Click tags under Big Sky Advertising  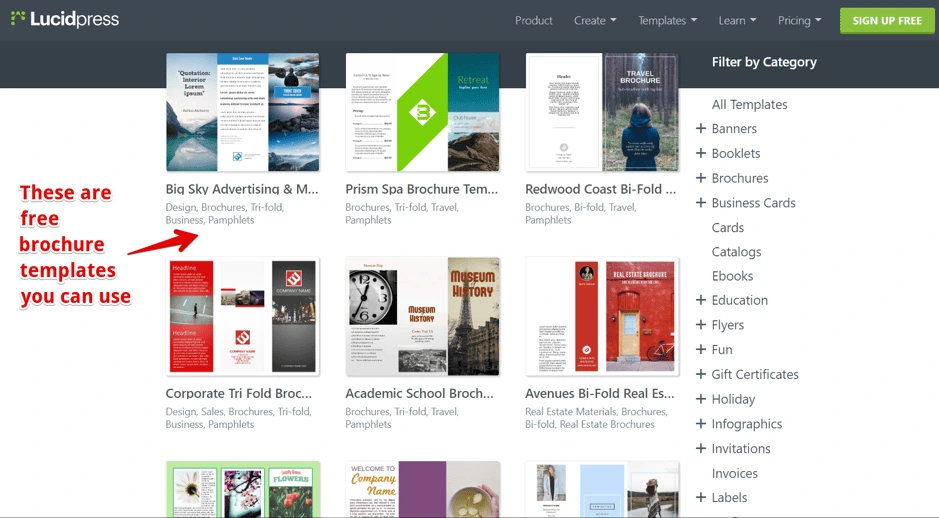coord(225,213)
